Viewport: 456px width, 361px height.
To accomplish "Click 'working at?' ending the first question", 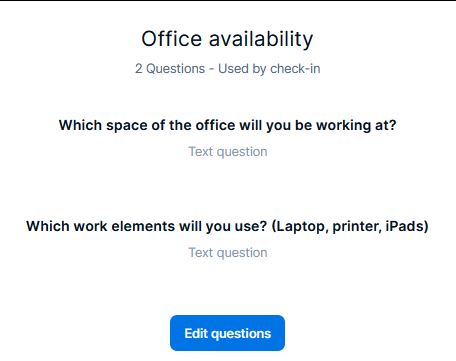I will (356, 126).
